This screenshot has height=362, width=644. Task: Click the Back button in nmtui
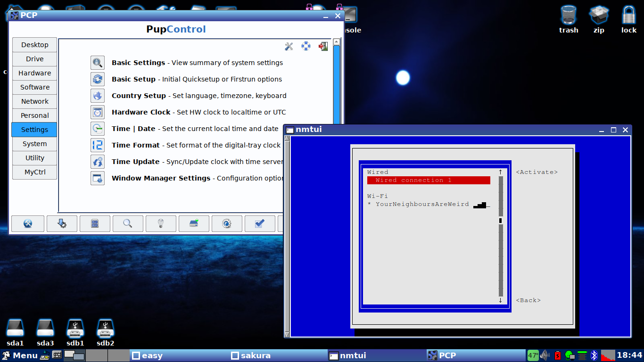tap(528, 300)
